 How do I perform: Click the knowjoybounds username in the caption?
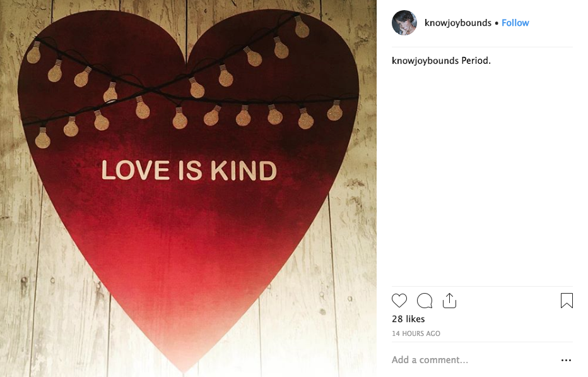tap(425, 61)
